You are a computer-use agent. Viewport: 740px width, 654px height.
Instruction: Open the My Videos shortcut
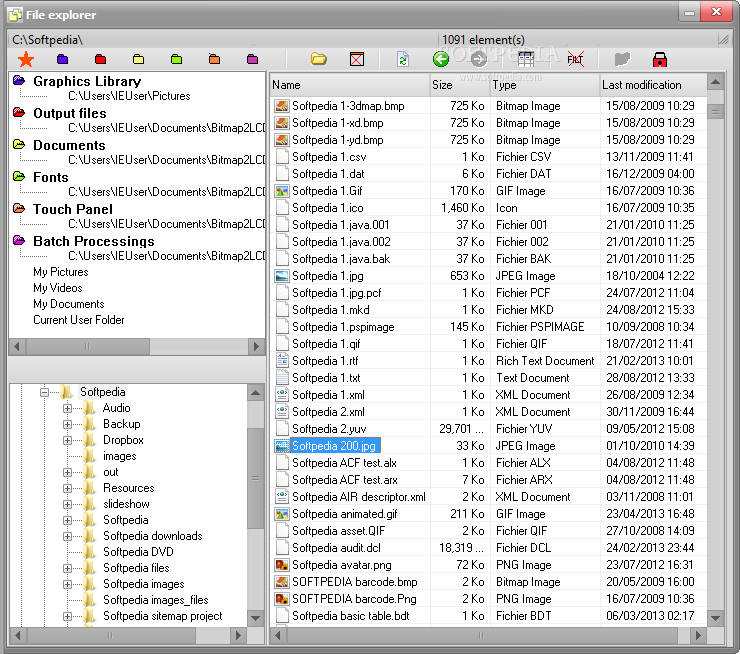pyautogui.click(x=58, y=288)
